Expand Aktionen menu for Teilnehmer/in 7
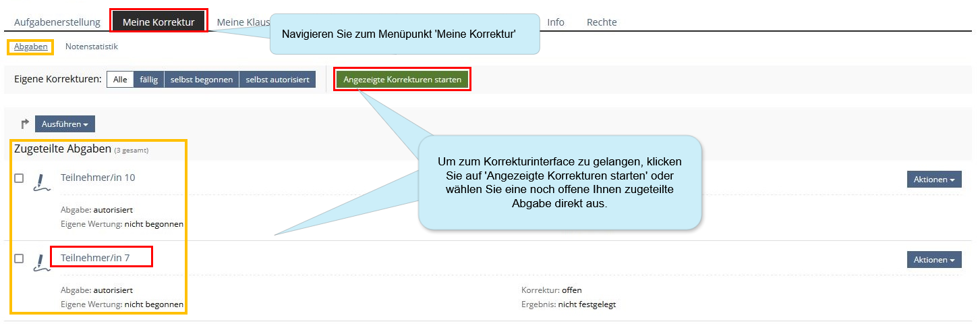Viewport: 980px width, 324px height. coord(933,260)
